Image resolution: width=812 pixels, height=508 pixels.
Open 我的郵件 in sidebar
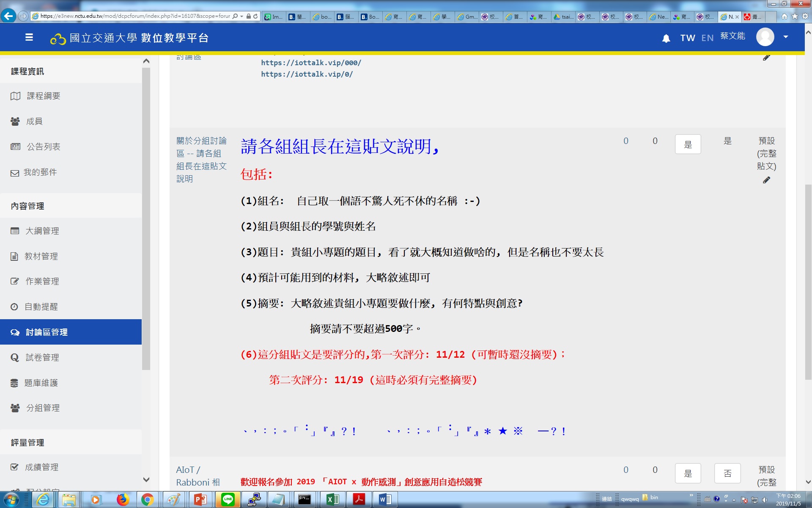coord(40,172)
